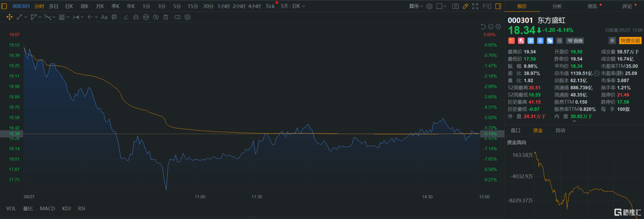The width and height of the screenshot is (644, 219).
Task: Open the 报价 quote tab
Action: tap(522, 6)
